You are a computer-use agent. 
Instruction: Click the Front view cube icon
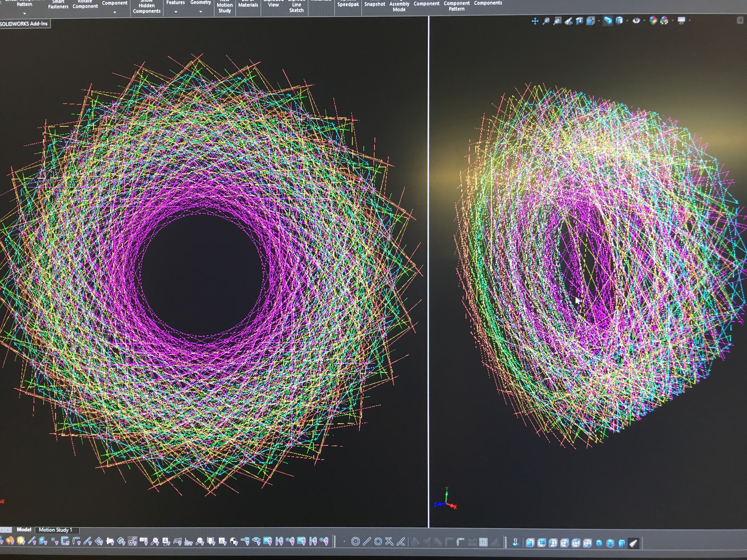tap(530, 542)
